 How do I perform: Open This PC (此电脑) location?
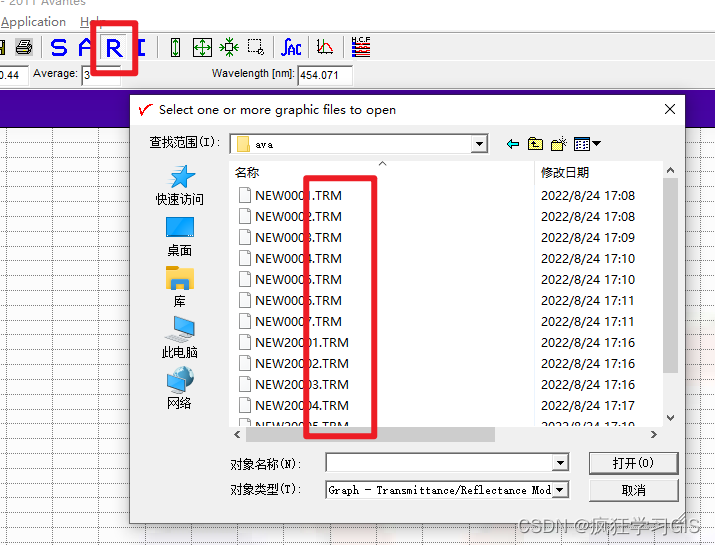pyautogui.click(x=179, y=338)
